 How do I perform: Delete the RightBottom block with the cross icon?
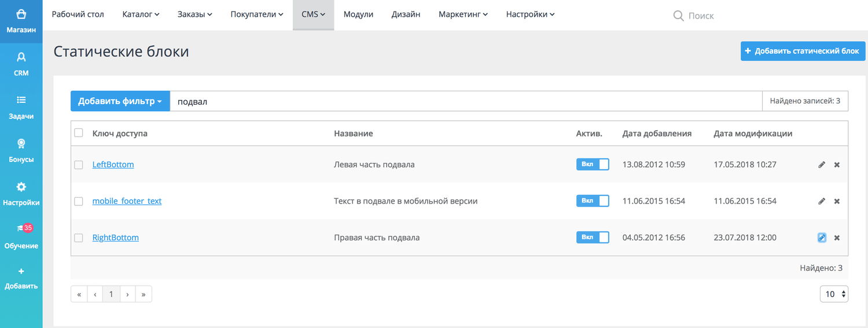coord(837,238)
